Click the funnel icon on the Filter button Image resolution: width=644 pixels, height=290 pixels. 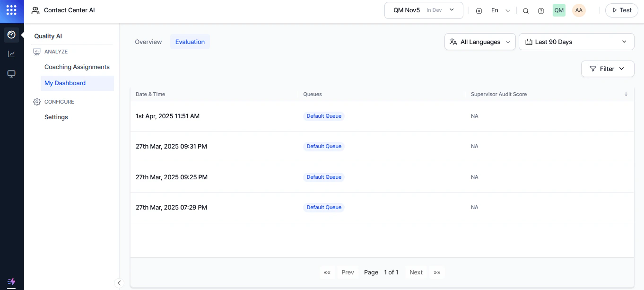click(x=594, y=69)
